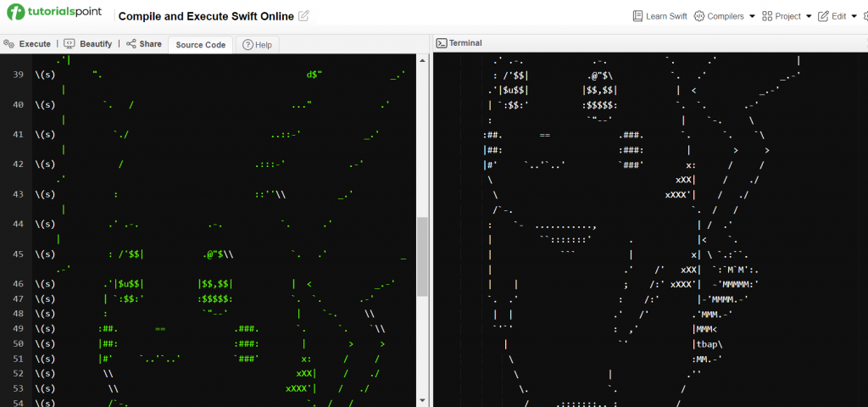Click the editor scrollbar down arrow
The height and width of the screenshot is (407, 868).
pyautogui.click(x=422, y=400)
